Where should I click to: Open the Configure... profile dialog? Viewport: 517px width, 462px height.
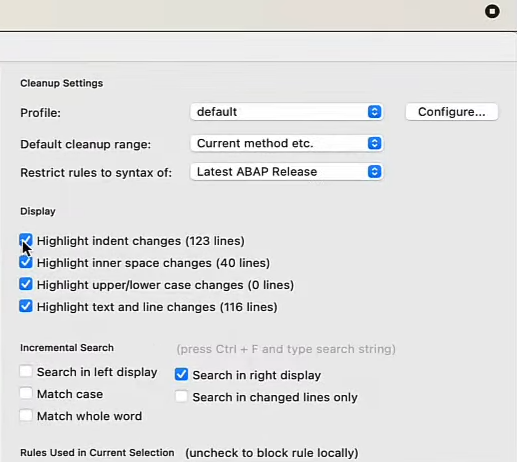point(452,112)
